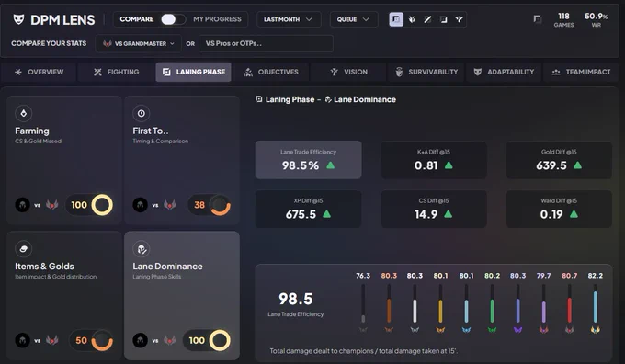Image resolution: width=625 pixels, height=364 pixels.
Task: Click the DPM Lens shield logo icon
Action: 18,19
